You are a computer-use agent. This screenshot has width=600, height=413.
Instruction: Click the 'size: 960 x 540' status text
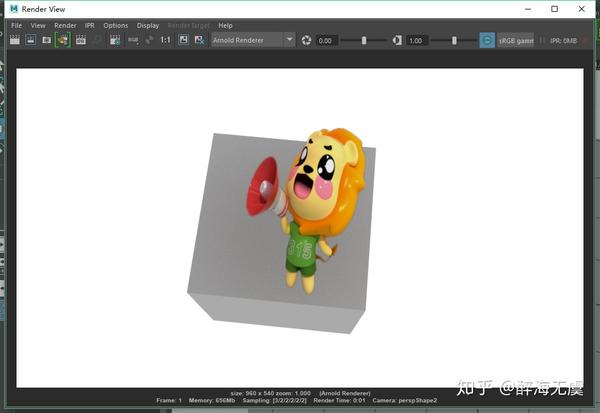(x=251, y=393)
